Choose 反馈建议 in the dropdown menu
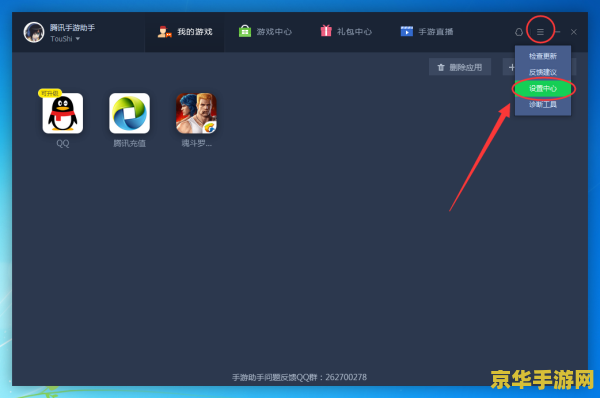 click(543, 72)
